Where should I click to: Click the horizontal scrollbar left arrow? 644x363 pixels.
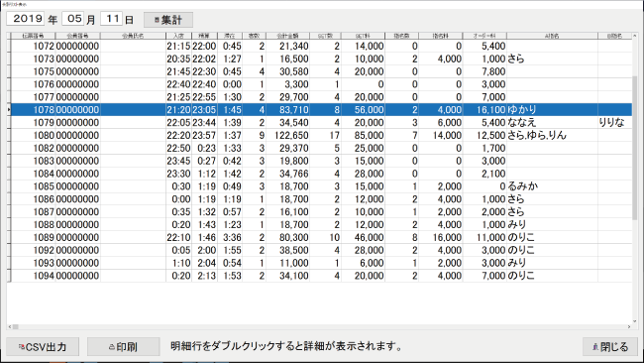click(10, 327)
